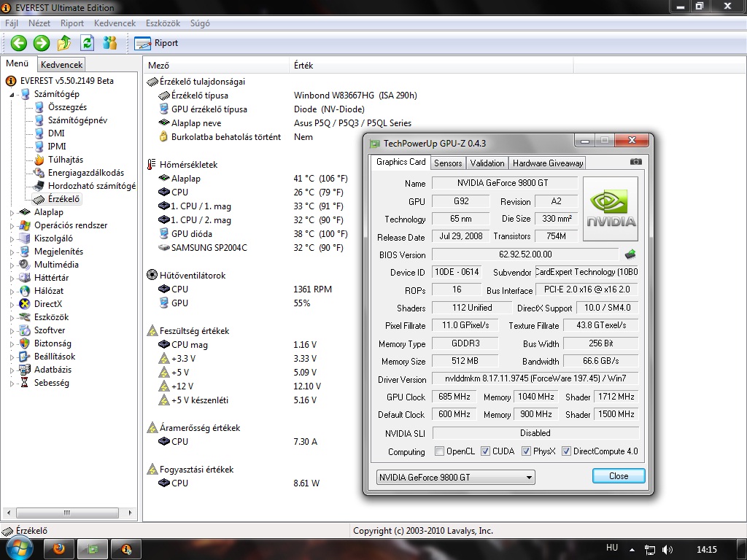Open the NVIDIA GeForce 9800 GT dropdown
Screen dimensions: 747x560
pyautogui.click(x=455, y=477)
